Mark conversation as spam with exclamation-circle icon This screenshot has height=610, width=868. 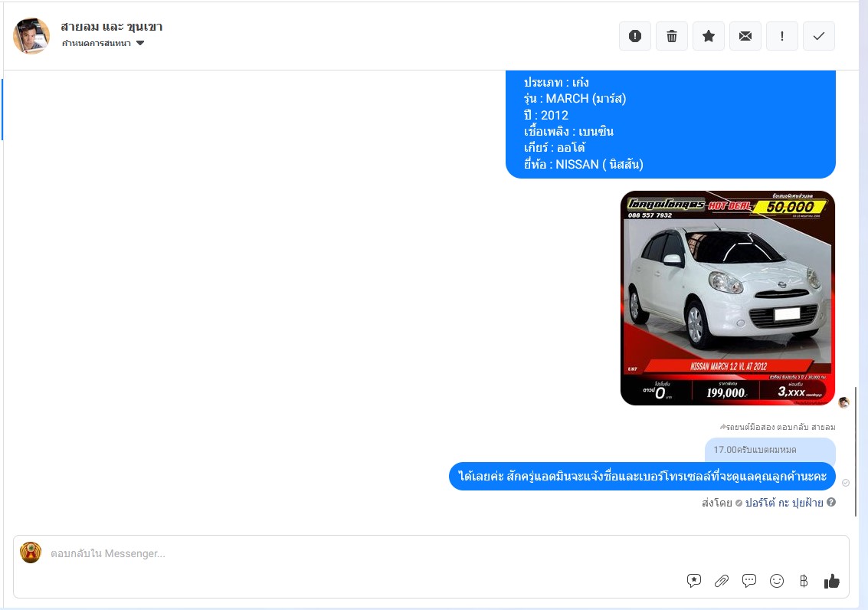click(635, 36)
